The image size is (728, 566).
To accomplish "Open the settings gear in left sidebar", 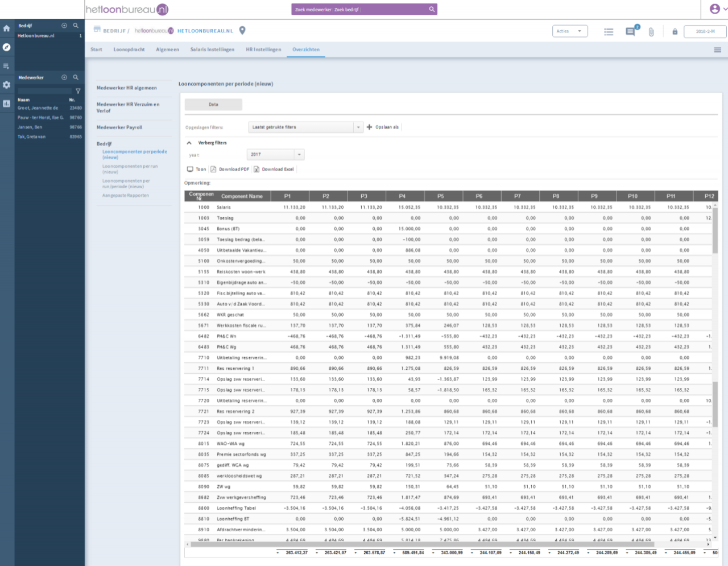I will click(7, 85).
